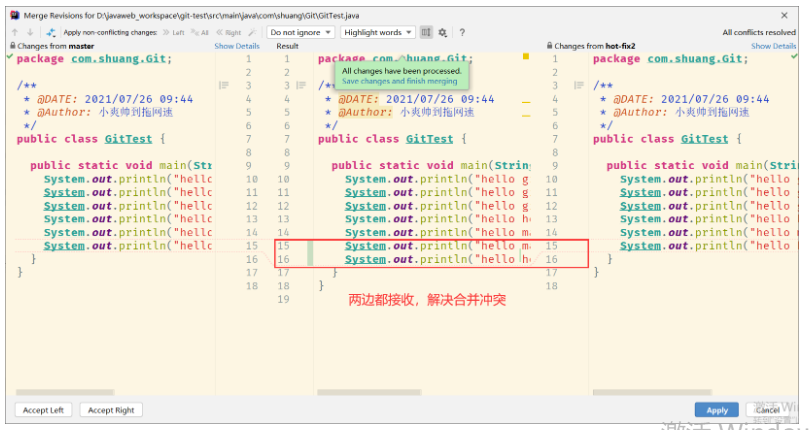Click 'GitTest' class name in result pane
Screen dimensions: 812x430
(429, 139)
